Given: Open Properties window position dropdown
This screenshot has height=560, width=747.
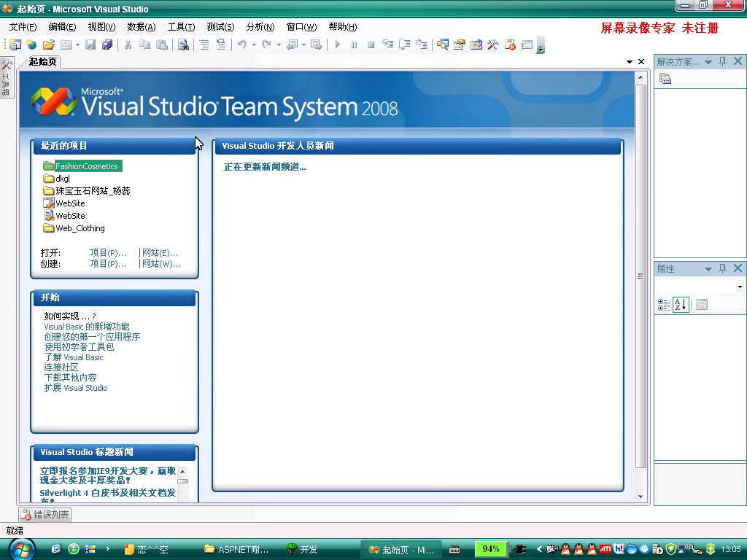Looking at the screenshot, I should coord(708,269).
